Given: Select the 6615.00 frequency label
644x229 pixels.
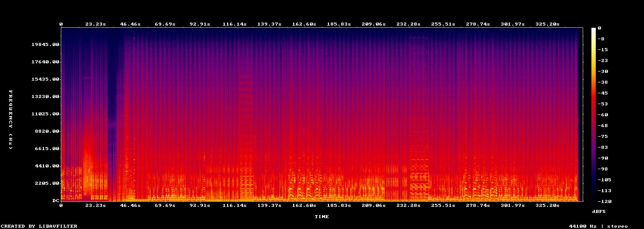Looking at the screenshot, I should click(47, 149).
